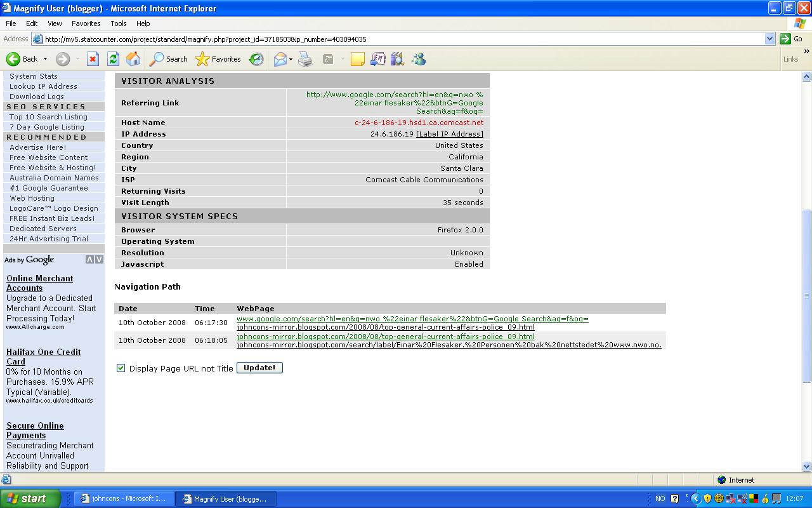Open Dedicated Servers sidebar link
This screenshot has height=508, width=812.
pos(43,229)
